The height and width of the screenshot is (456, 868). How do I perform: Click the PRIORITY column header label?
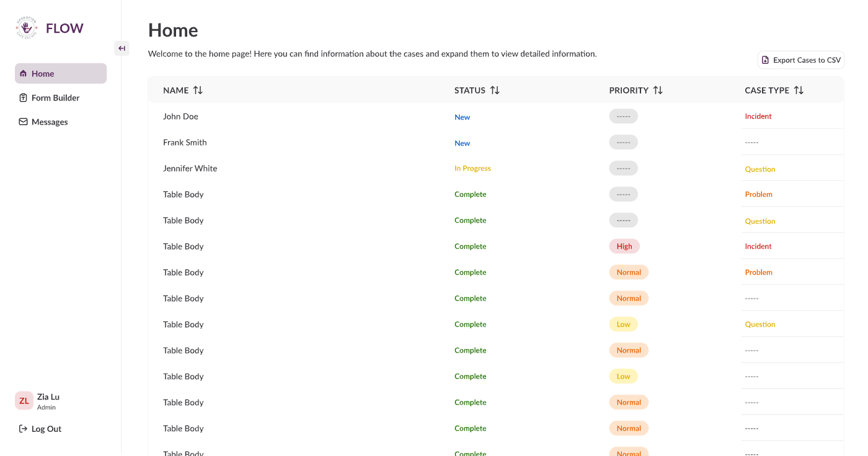629,90
